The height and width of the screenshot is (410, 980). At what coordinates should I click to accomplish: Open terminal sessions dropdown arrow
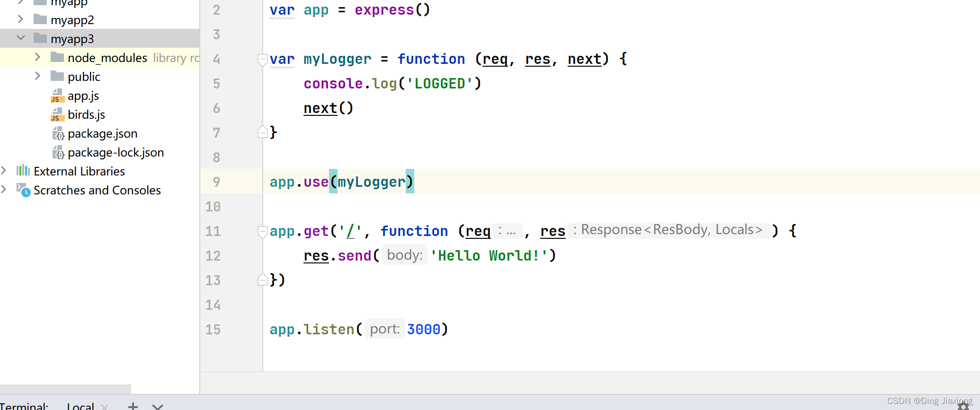click(158, 406)
